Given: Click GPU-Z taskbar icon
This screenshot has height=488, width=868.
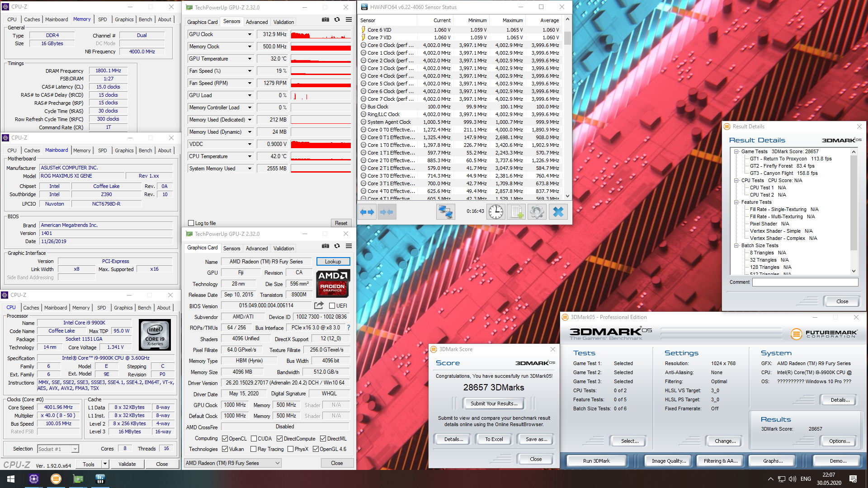Looking at the screenshot, I should click(78, 479).
